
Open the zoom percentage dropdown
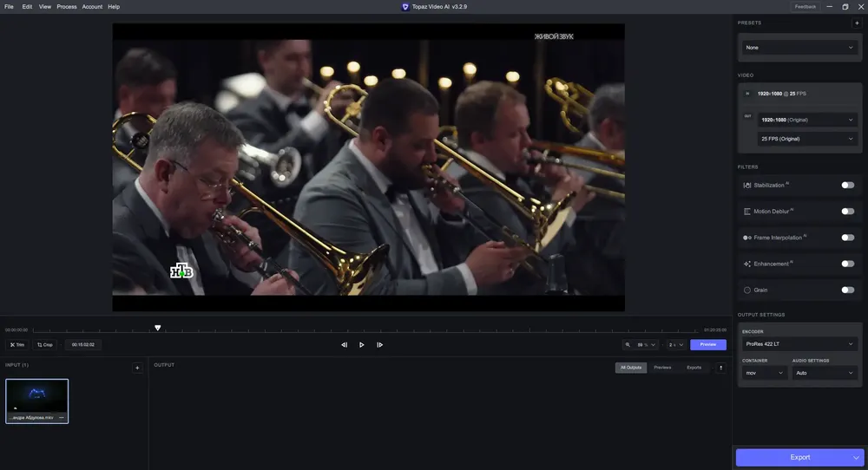tap(646, 344)
